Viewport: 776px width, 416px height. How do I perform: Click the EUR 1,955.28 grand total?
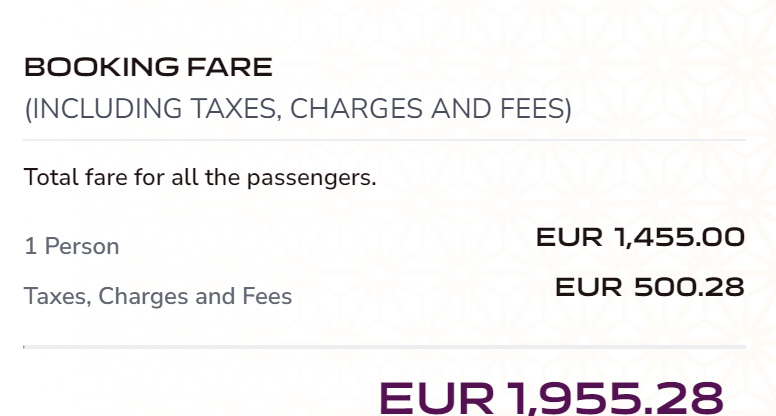pyautogui.click(x=551, y=396)
